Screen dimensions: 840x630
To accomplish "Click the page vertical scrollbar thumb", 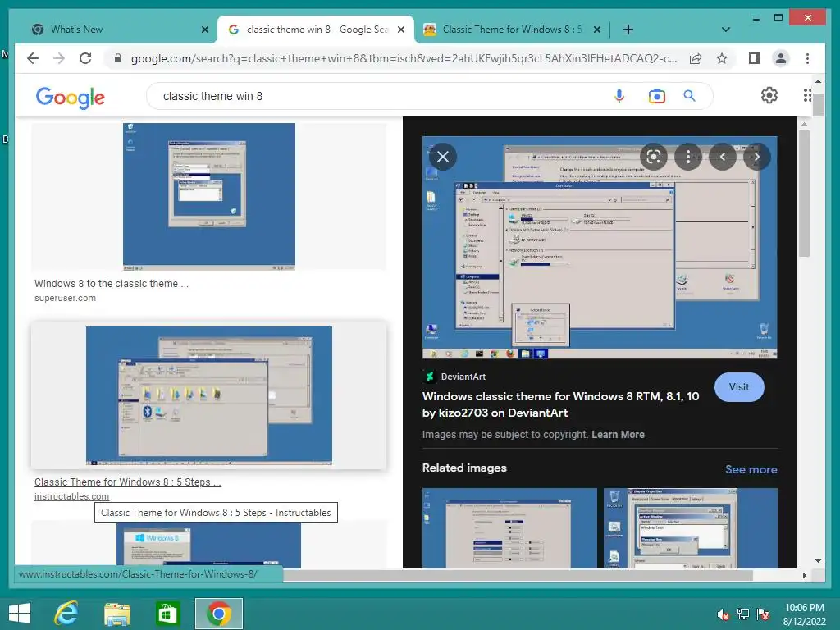I will point(818,104).
